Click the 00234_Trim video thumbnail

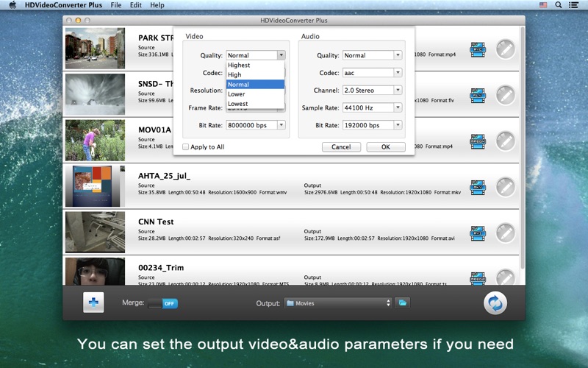[95, 271]
